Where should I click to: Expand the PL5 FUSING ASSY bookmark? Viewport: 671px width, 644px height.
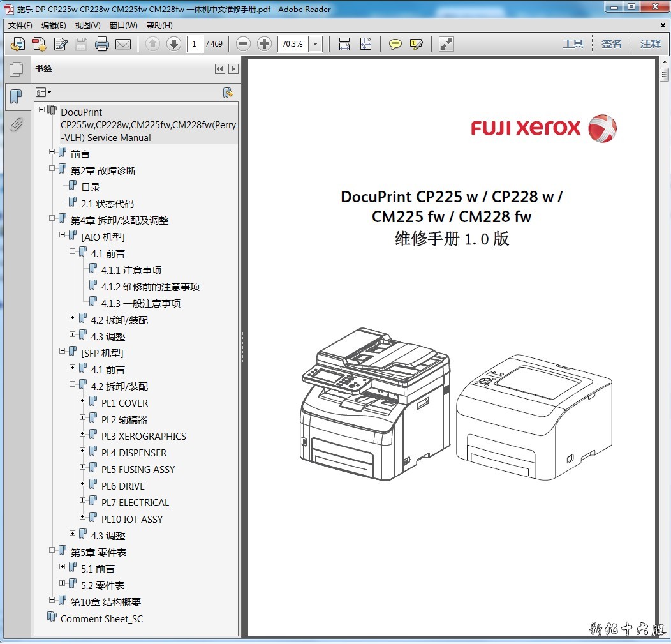(x=83, y=467)
